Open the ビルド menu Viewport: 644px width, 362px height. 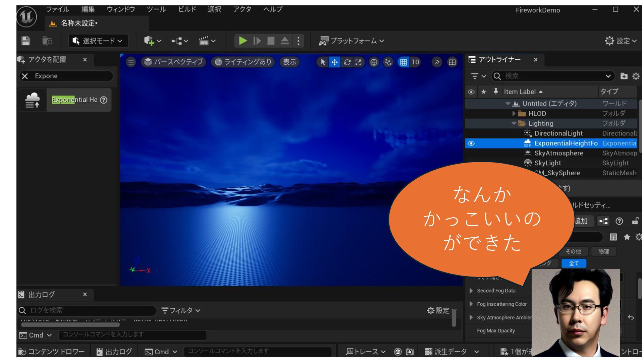coord(187,9)
